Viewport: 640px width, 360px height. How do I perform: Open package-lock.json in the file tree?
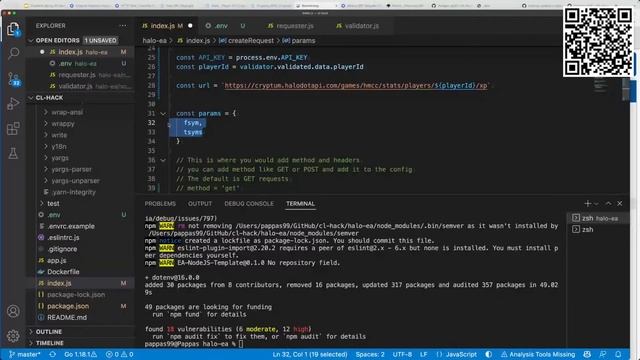tap(76, 295)
